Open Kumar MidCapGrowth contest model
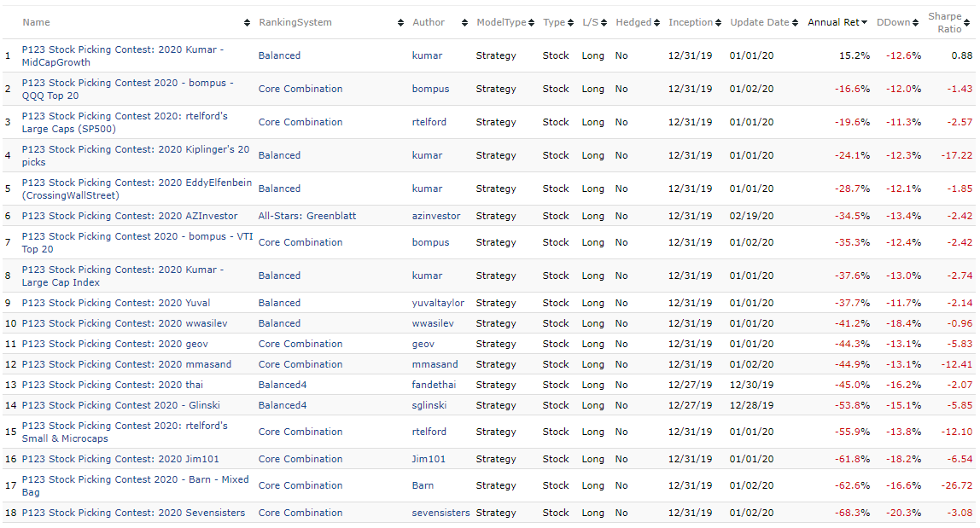The image size is (980, 528). 123,55
